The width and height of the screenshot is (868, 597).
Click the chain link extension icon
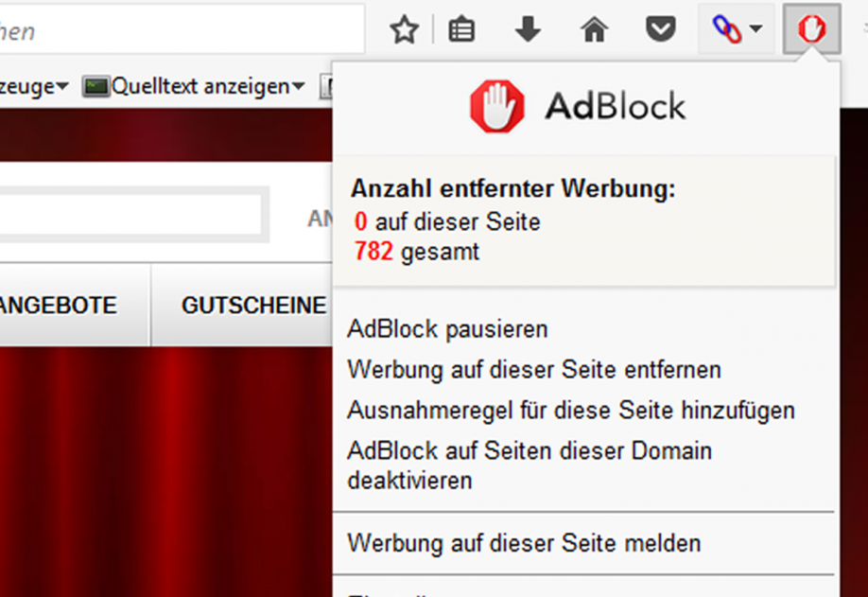click(726, 30)
